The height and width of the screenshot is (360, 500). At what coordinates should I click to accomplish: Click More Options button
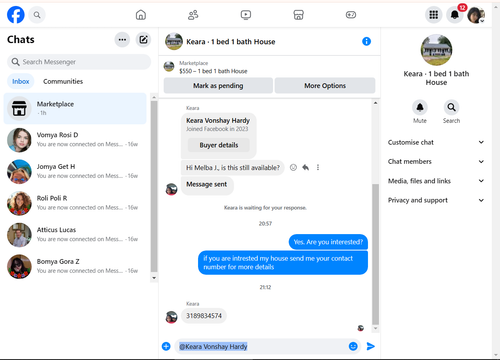pos(325,86)
